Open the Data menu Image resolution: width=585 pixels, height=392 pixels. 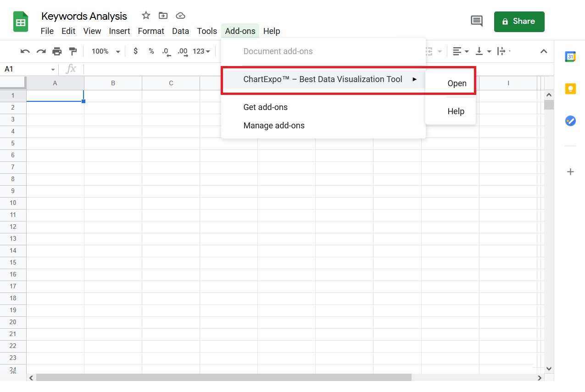pos(180,31)
